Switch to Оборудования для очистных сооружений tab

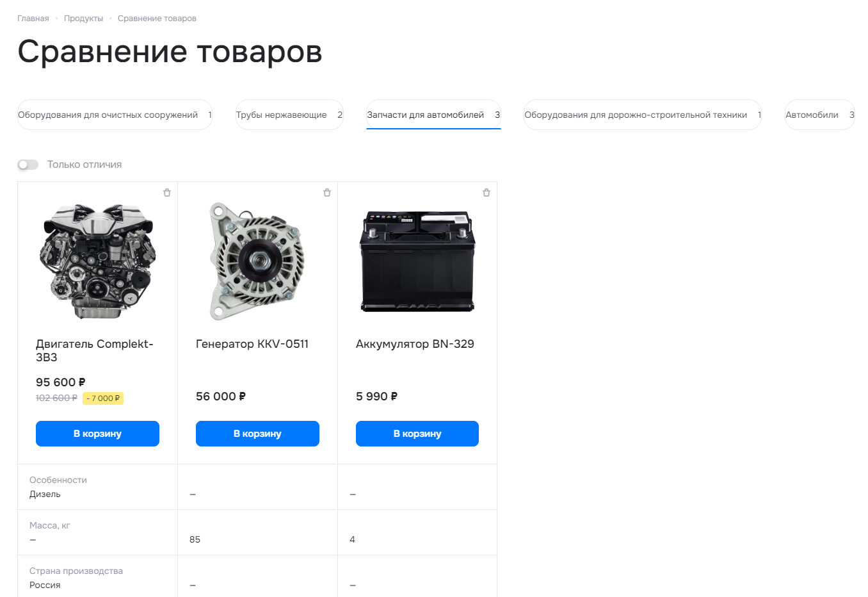point(115,115)
